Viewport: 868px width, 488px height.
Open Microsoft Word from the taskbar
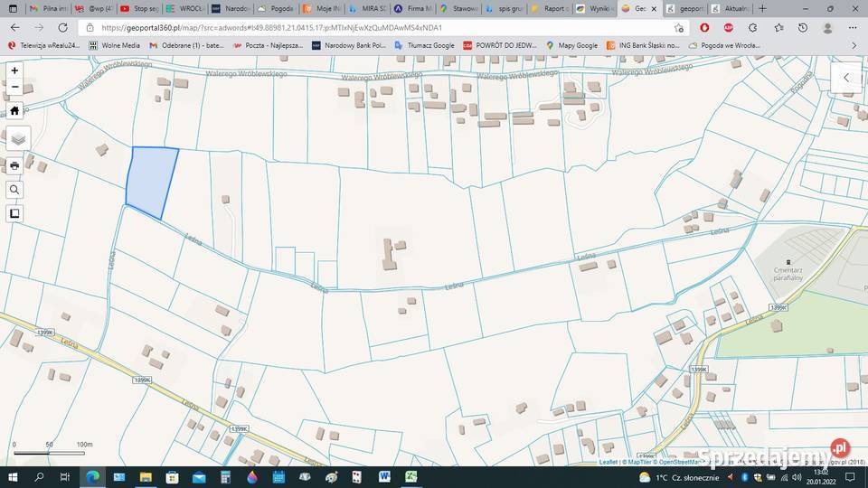coord(384,476)
